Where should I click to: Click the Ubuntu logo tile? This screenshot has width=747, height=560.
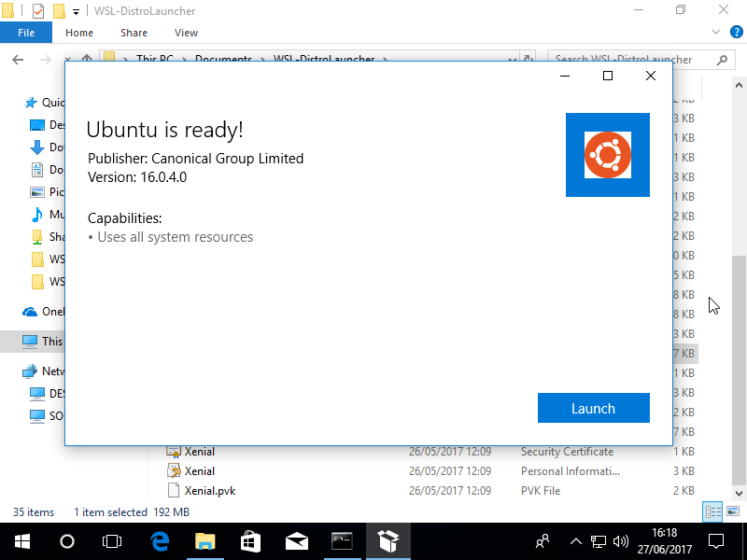[608, 155]
